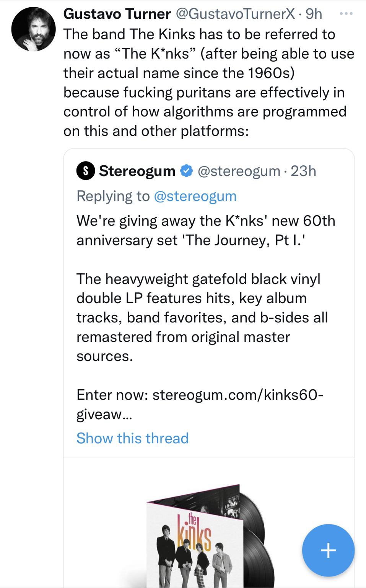Tap the grey @stereogum handle beside 23h
Image resolution: width=366 pixels, height=588 pixels.
coord(239,171)
